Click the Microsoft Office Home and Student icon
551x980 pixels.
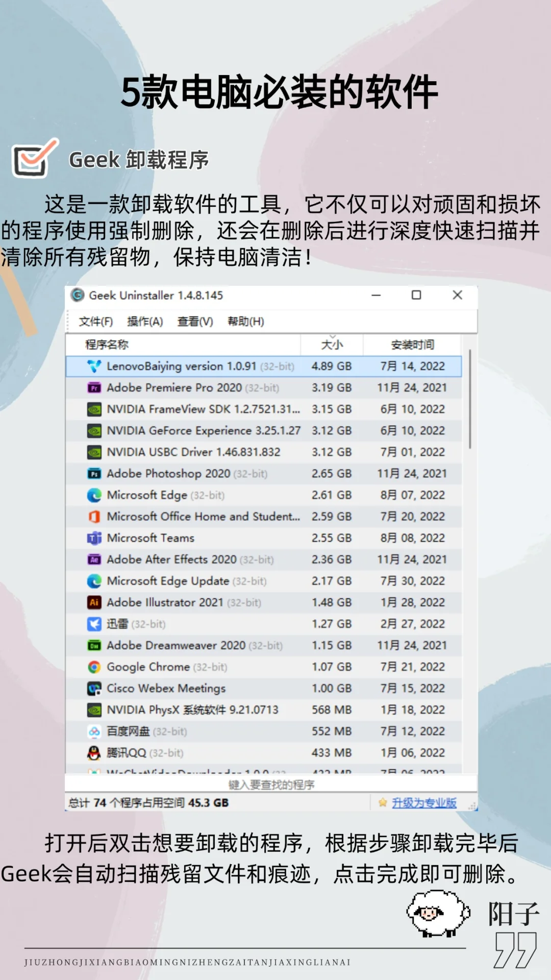point(94,517)
